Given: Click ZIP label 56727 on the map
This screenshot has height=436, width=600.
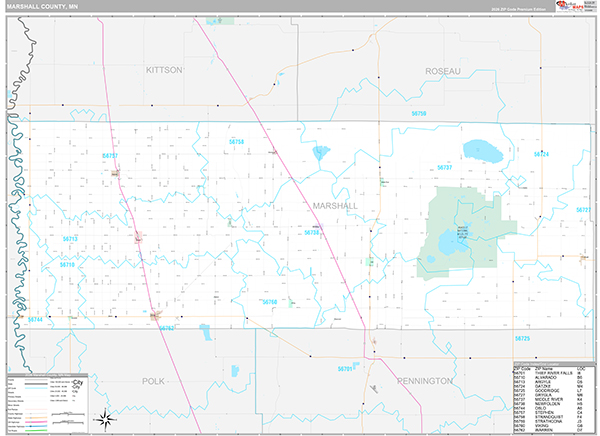Looking at the screenshot, I should point(584,210).
